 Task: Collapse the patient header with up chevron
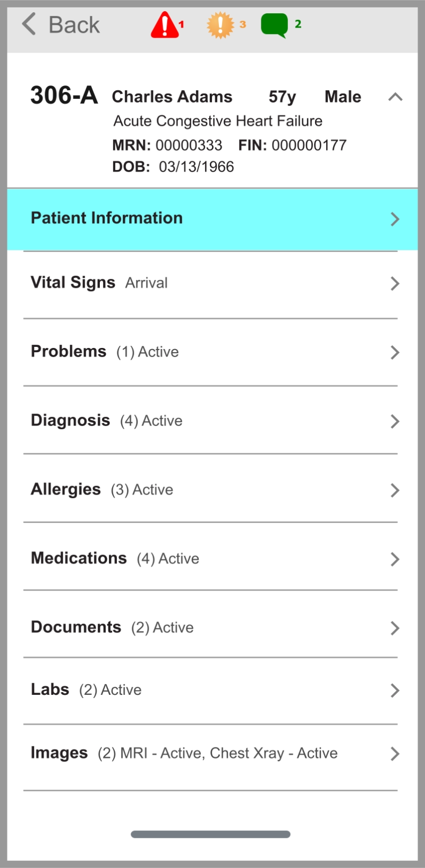tap(395, 97)
